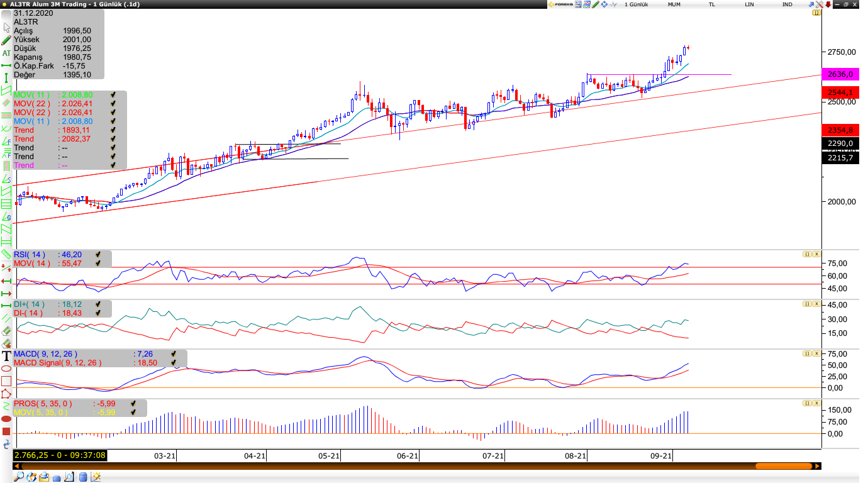The image size is (868, 483).
Task: Close the PROS indicator pane with X
Action: (x=816, y=403)
